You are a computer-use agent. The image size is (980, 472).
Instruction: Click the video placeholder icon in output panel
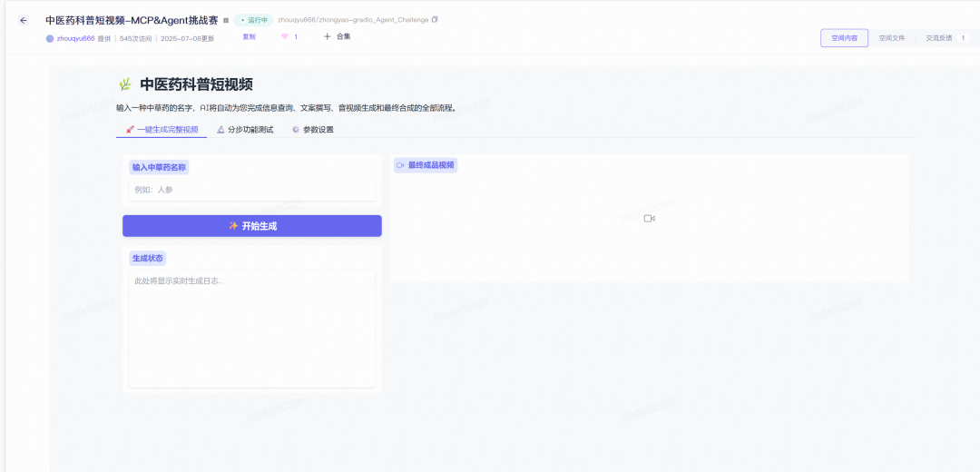[x=650, y=218]
